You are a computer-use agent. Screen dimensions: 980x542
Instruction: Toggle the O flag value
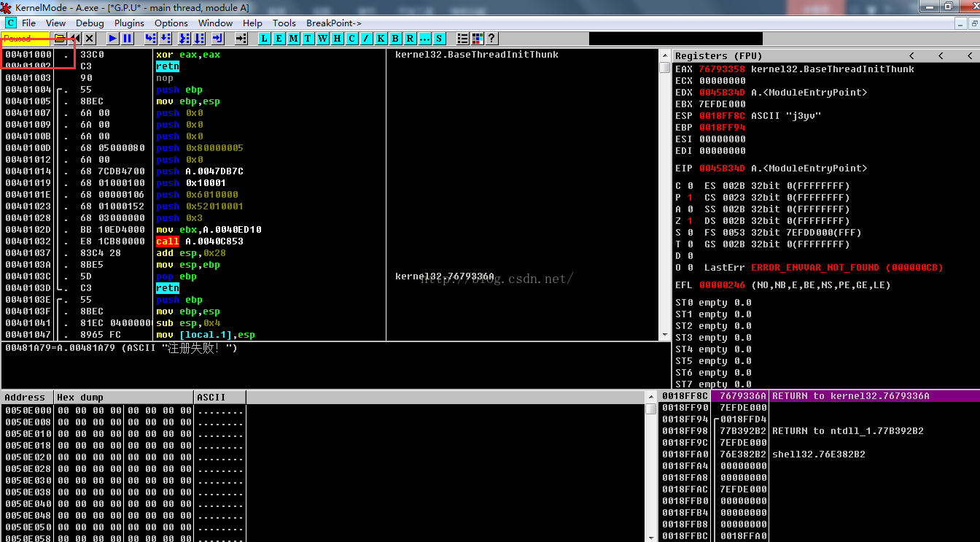690,268
